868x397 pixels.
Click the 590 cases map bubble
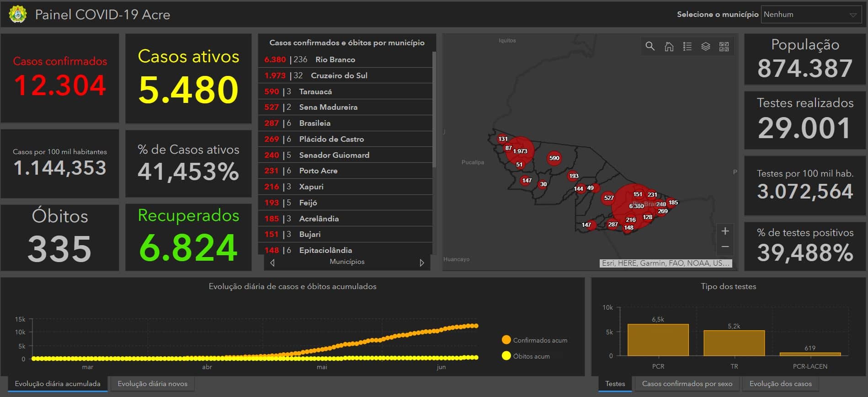click(554, 158)
